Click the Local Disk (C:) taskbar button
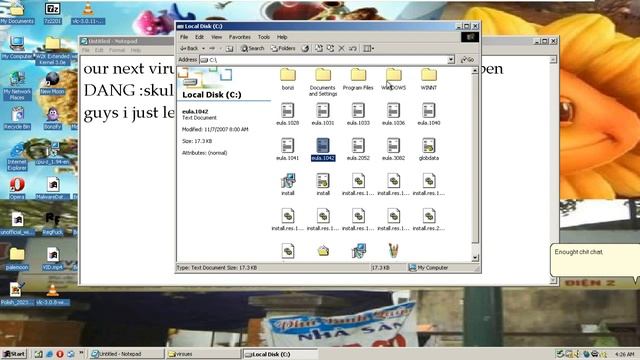Image resolution: width=640 pixels, height=360 pixels. (280, 354)
